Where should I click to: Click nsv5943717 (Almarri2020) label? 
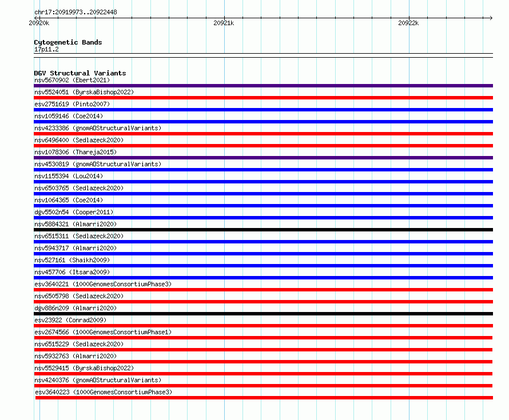75,248
